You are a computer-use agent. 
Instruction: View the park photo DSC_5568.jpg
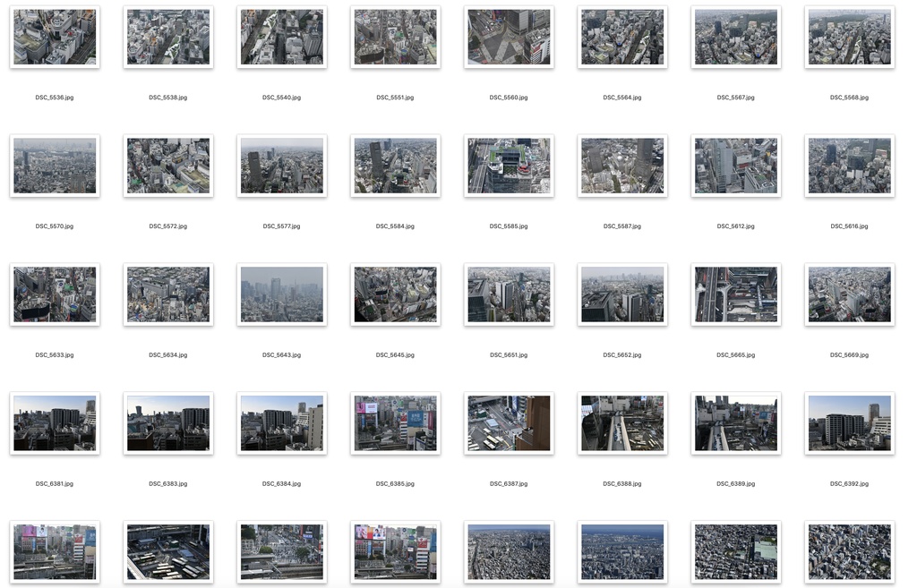coord(849,37)
